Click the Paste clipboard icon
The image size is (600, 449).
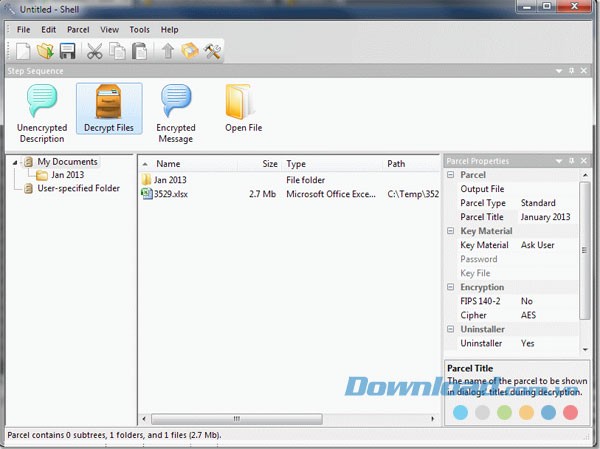(140, 51)
